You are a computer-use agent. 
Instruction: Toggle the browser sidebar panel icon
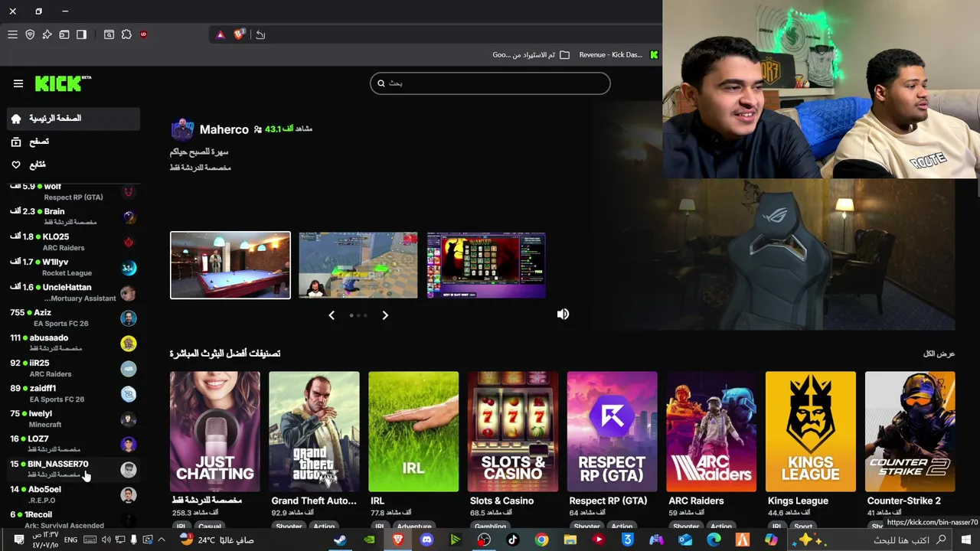(81, 34)
